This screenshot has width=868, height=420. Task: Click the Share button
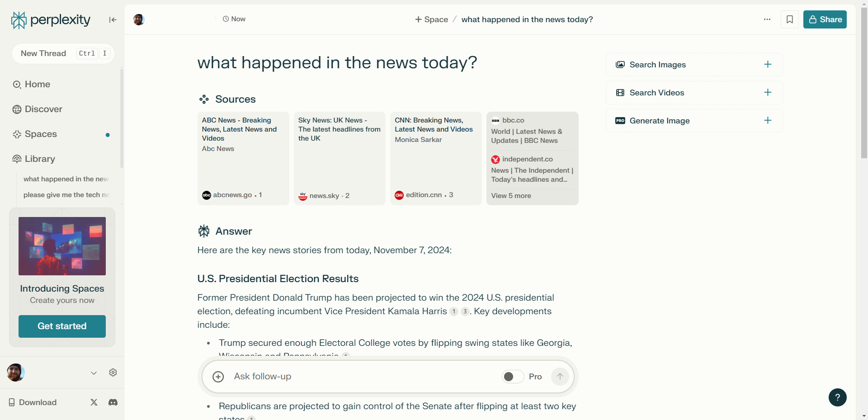coord(825,19)
